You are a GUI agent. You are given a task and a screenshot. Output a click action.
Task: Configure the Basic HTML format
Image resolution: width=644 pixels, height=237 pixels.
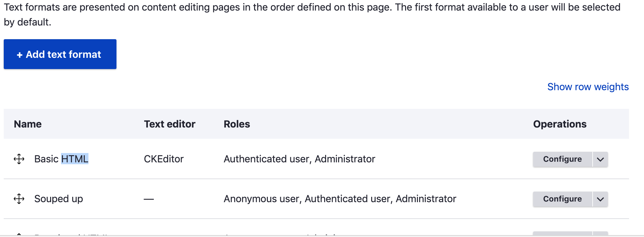pos(561,159)
